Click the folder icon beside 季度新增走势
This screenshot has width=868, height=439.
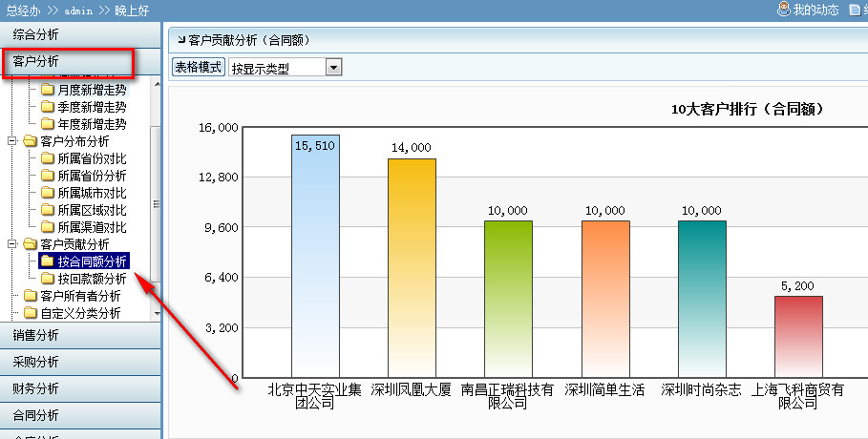coord(48,107)
